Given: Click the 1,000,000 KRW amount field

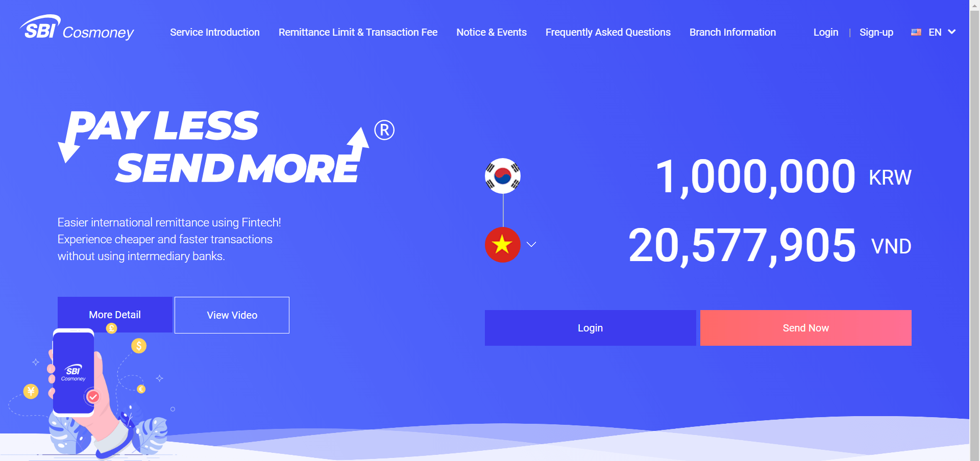Looking at the screenshot, I should click(755, 177).
